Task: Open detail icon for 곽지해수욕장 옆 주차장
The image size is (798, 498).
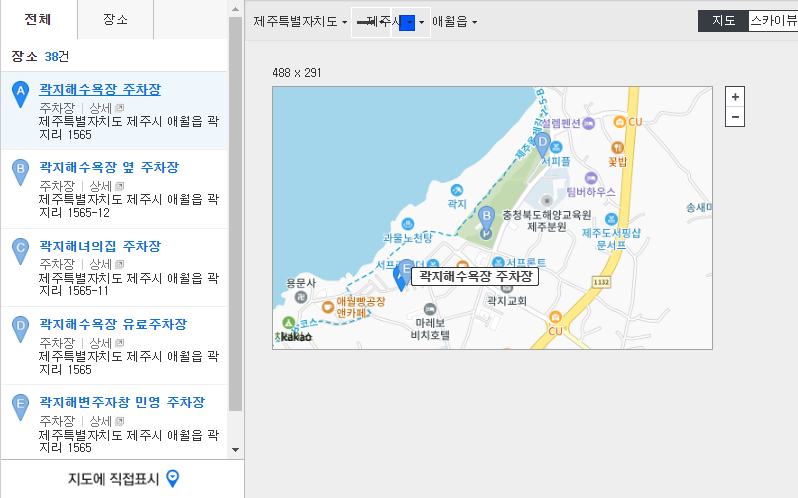Action: click(x=120, y=186)
